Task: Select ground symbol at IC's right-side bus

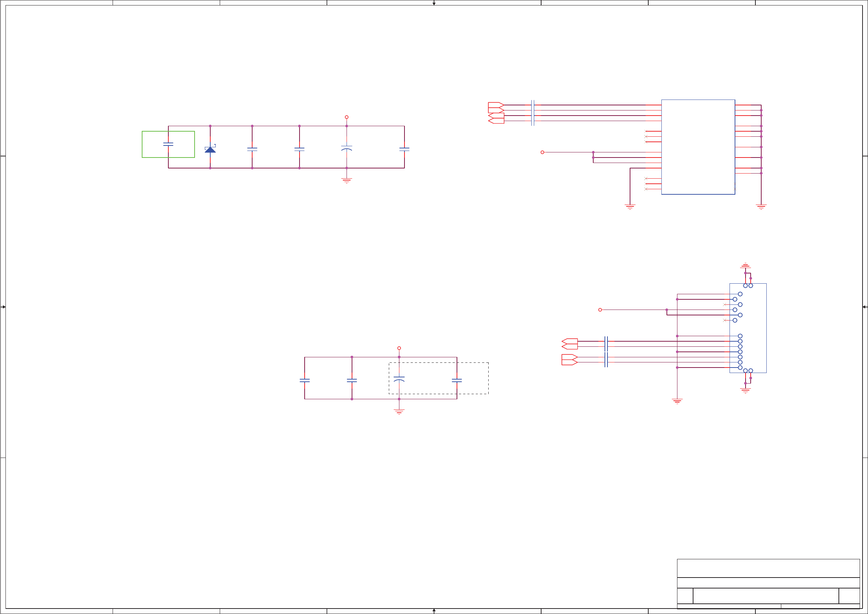Action: 761,207
